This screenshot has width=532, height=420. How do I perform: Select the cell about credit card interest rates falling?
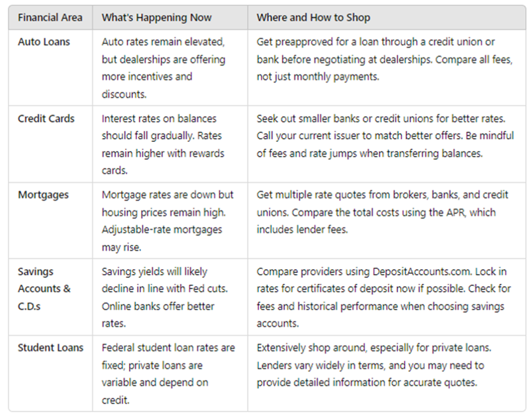tap(163, 145)
